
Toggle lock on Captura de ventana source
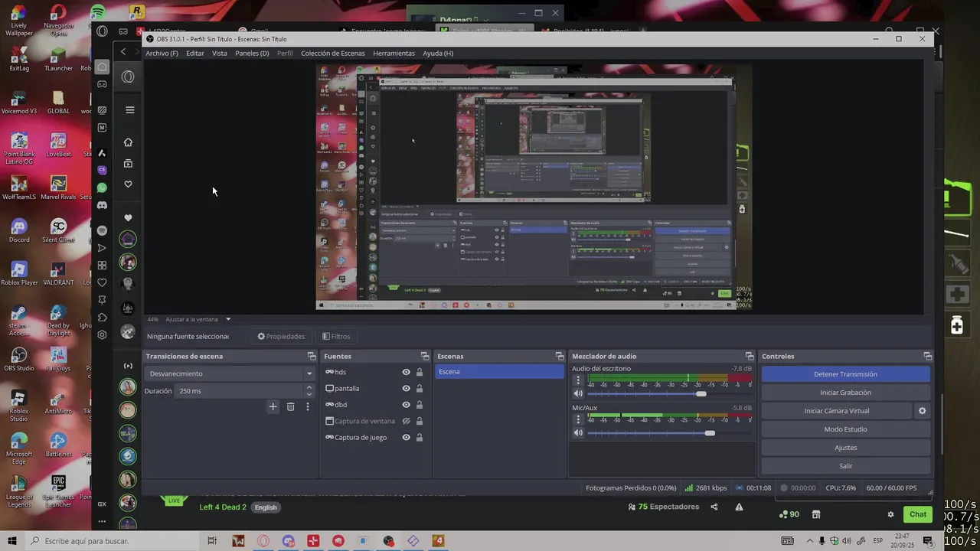420,421
